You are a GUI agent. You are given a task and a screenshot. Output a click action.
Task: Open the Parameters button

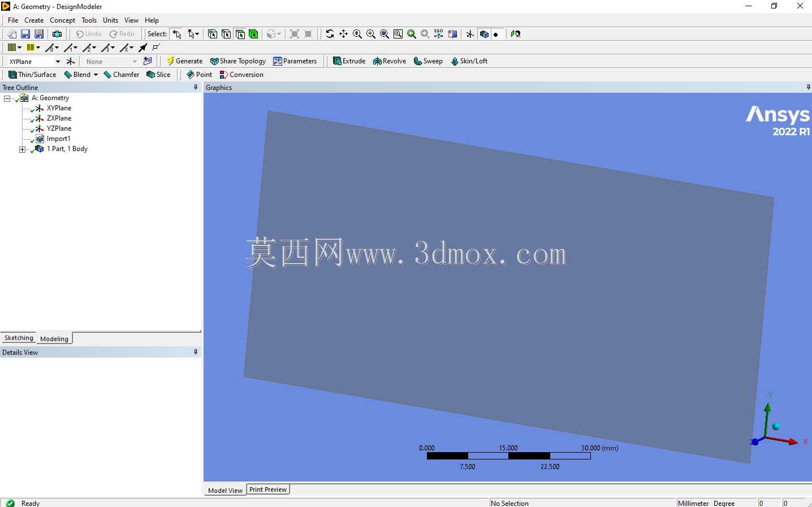coord(295,61)
